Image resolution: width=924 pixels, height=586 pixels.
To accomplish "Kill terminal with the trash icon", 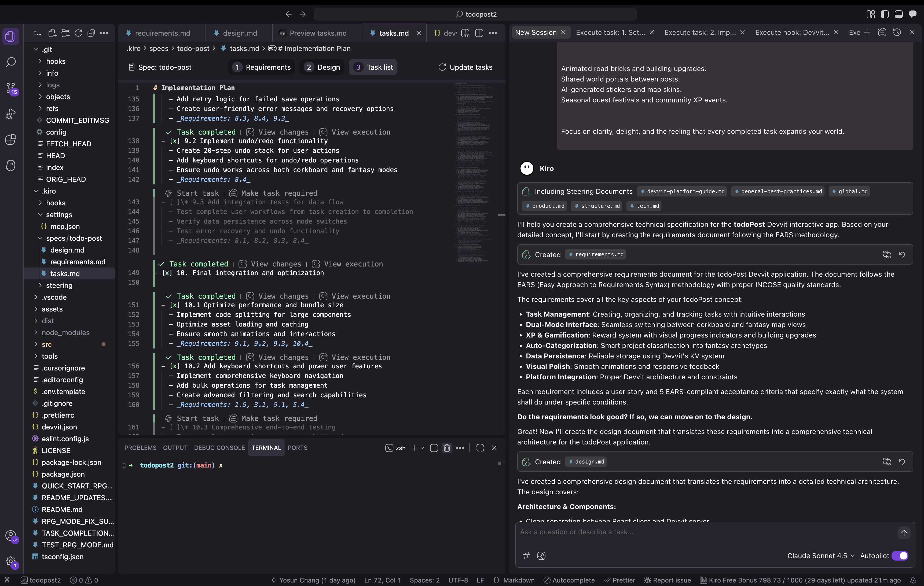I will [447, 448].
